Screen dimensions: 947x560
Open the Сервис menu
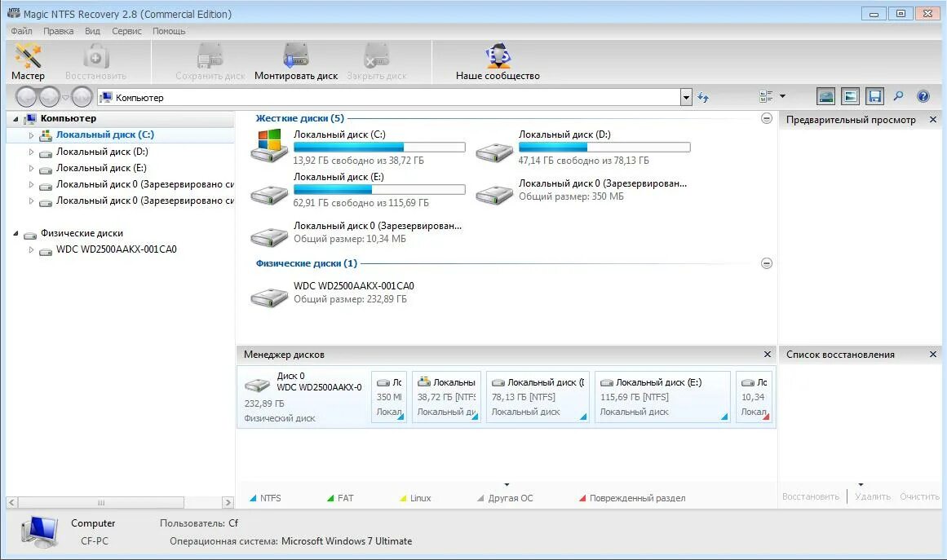click(126, 31)
